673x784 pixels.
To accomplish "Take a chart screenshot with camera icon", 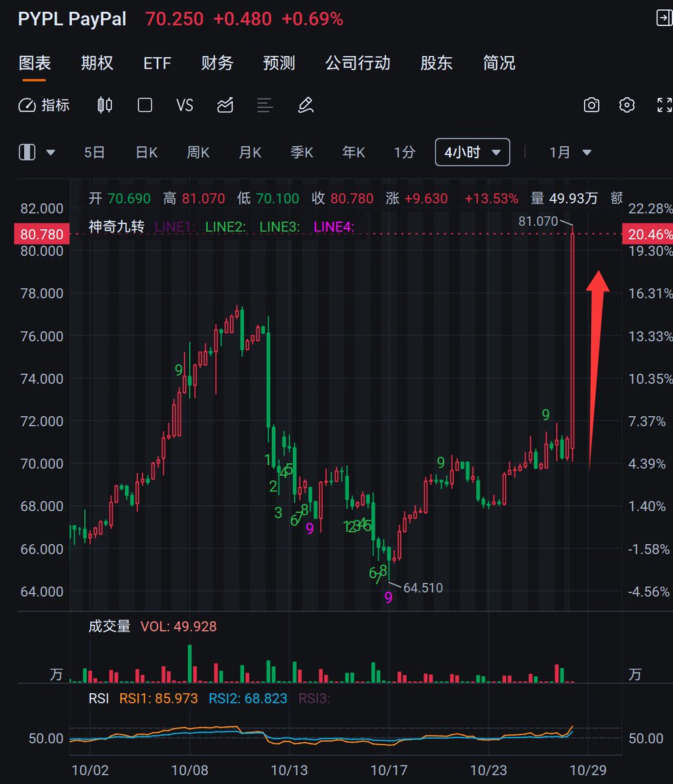I will (591, 105).
